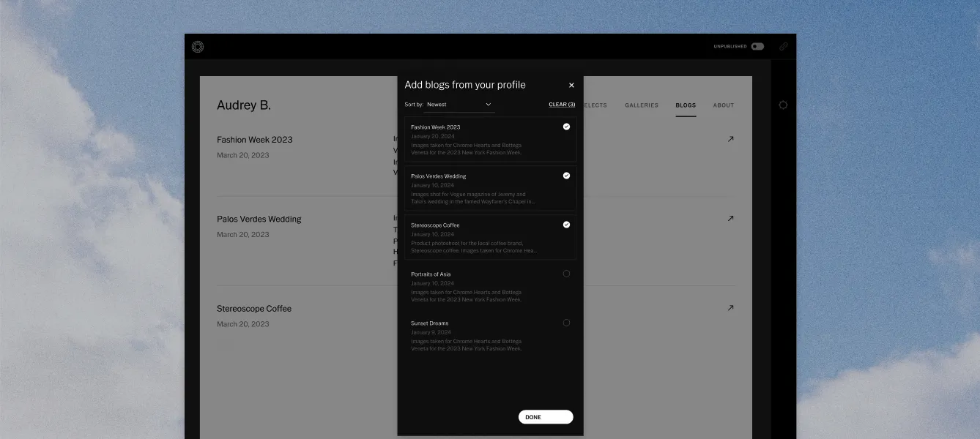The width and height of the screenshot is (980, 439).
Task: Open the Sort by Newest dropdown
Action: click(459, 105)
